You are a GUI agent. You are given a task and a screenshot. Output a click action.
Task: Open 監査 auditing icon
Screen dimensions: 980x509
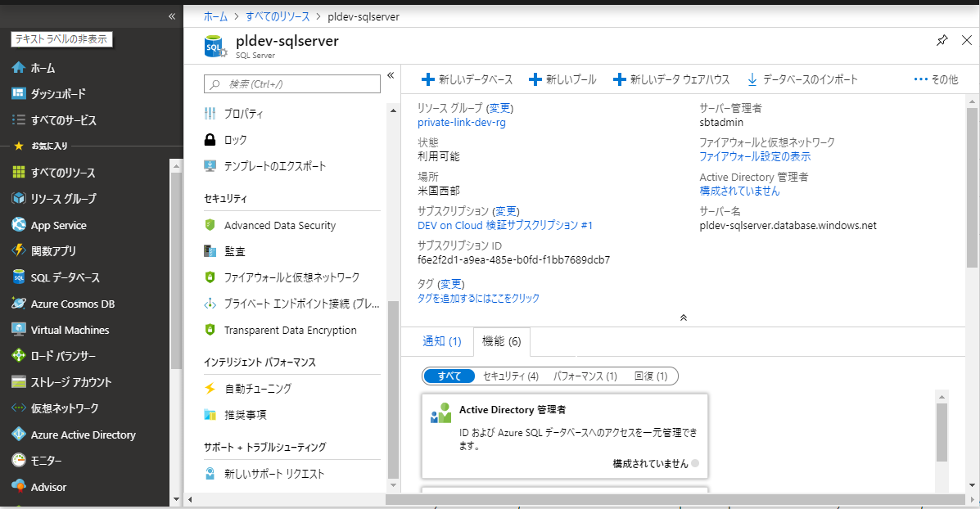[x=210, y=251]
